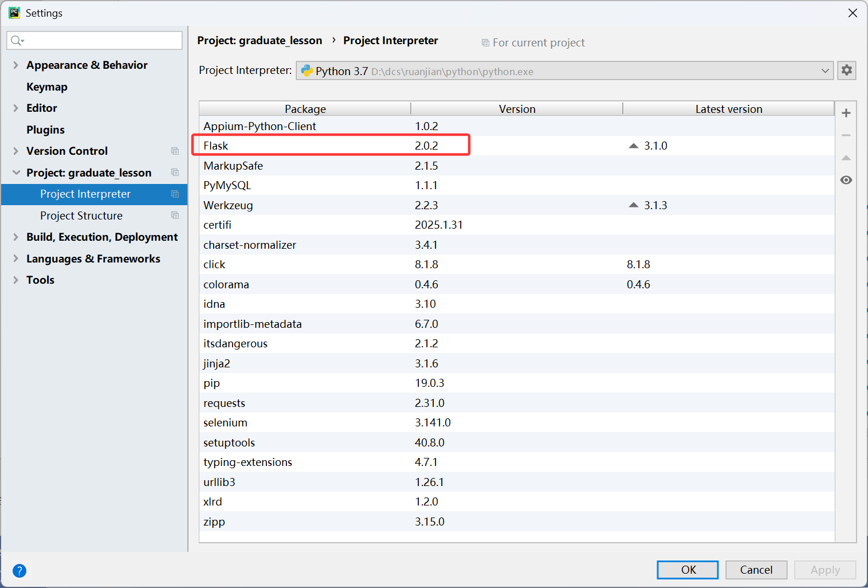Select the MarkupSafe package row
The image size is (868, 588).
point(517,166)
